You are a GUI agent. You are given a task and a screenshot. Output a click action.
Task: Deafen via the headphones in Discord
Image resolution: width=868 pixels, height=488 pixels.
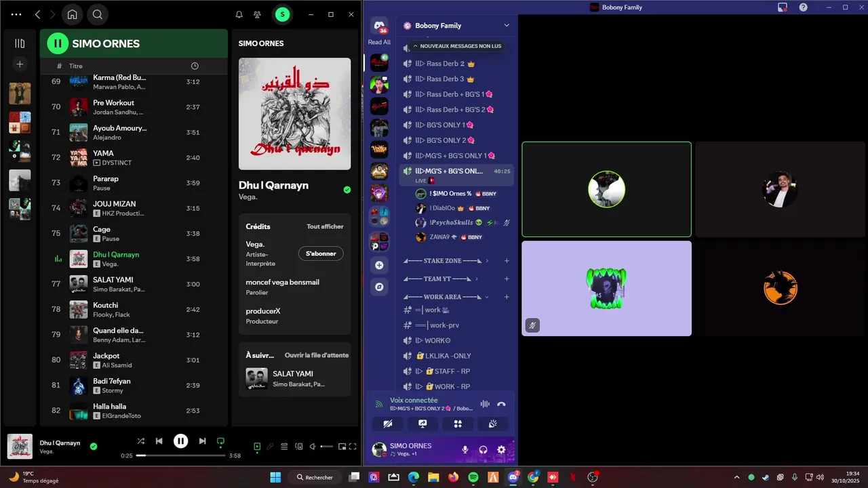[484, 449]
